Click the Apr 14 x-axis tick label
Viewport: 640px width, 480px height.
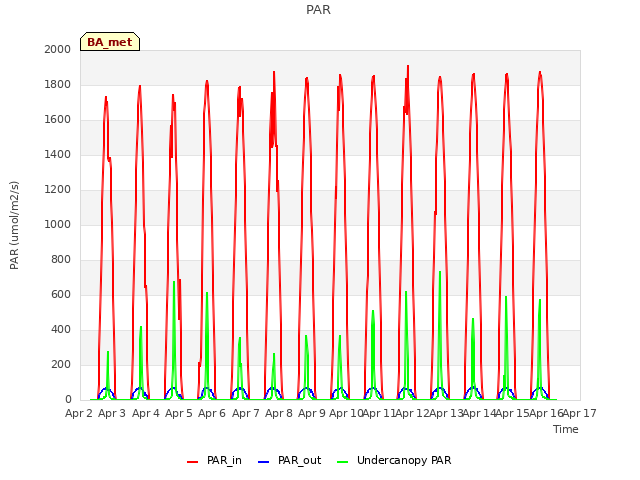click(479, 413)
